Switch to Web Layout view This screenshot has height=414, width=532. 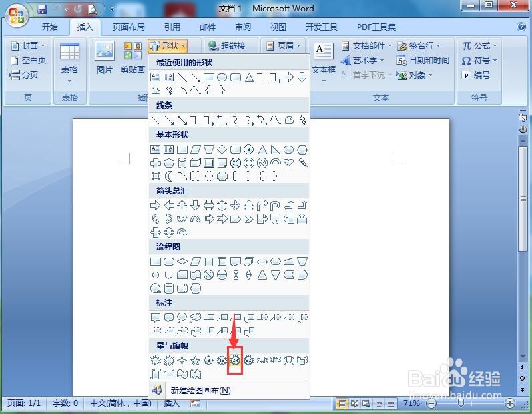pyautogui.click(x=366, y=403)
